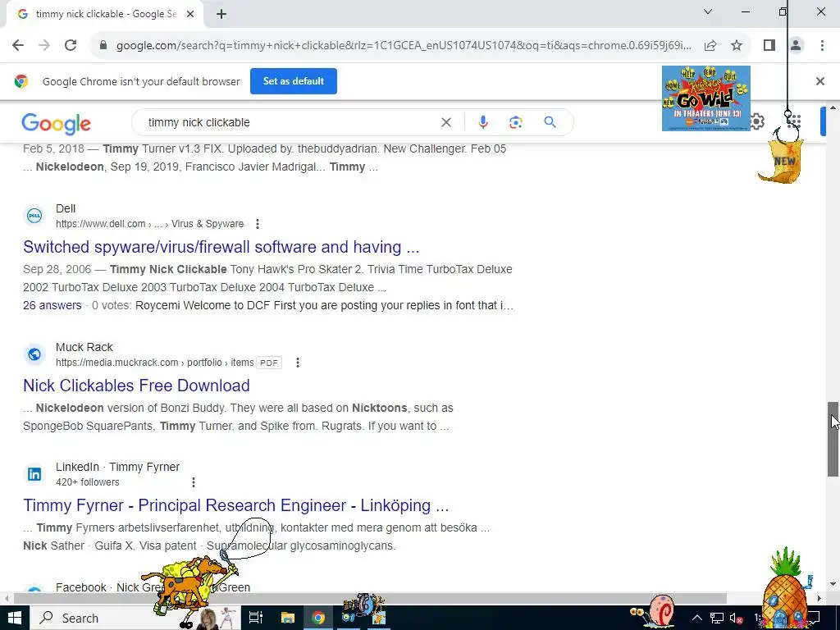Start voice search with the microphone
Screen dimensions: 840x630
482,122
